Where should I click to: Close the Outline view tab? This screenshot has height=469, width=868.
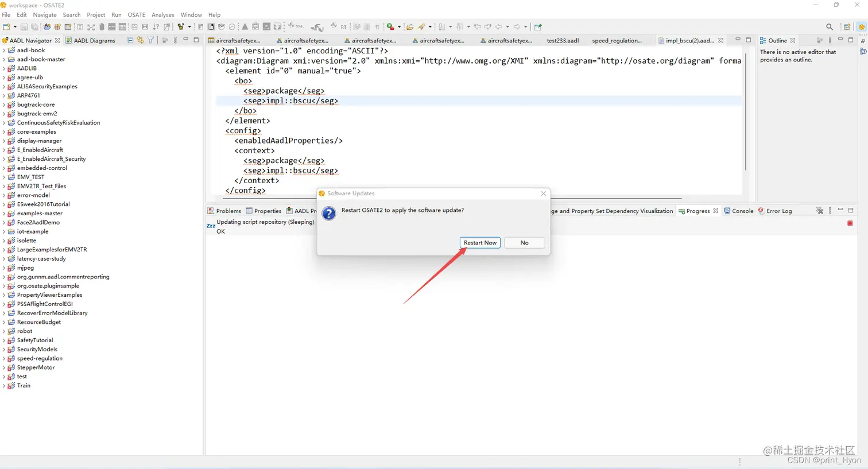pos(793,40)
